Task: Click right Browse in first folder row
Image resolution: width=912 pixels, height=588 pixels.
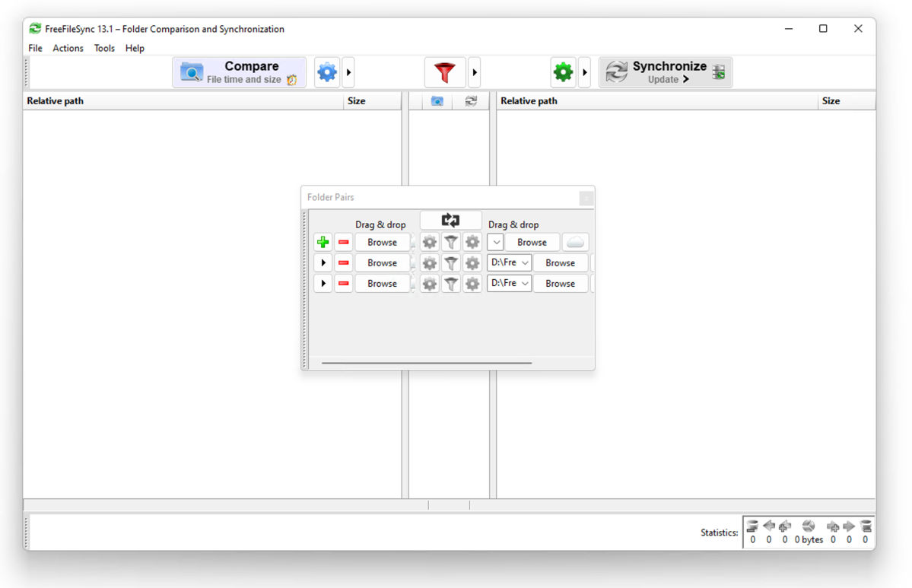Action: 532,242
